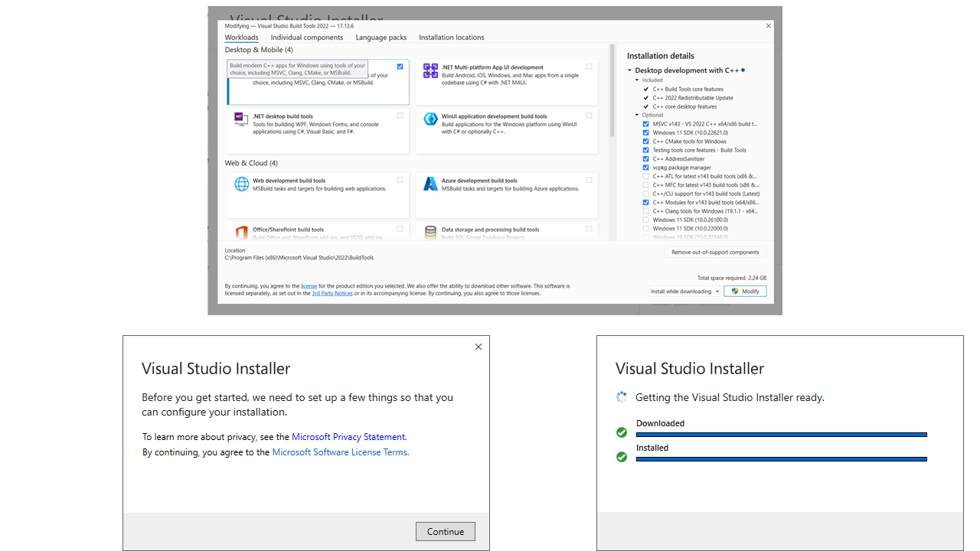Viewport: 980px width, 551px height.
Task: Click the Data storage and processing database icon
Action: [430, 233]
